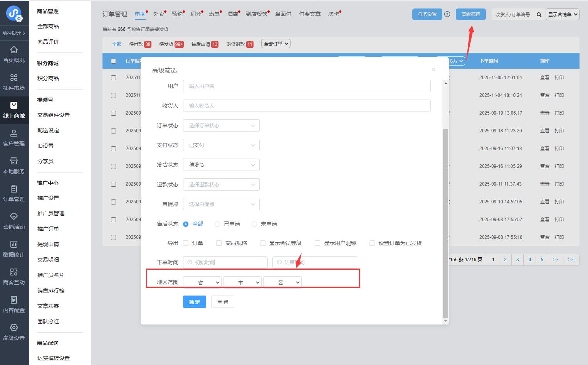Open the 本地服务 store icon
Viewport: 588px width, 365px height.
[x=14, y=161]
